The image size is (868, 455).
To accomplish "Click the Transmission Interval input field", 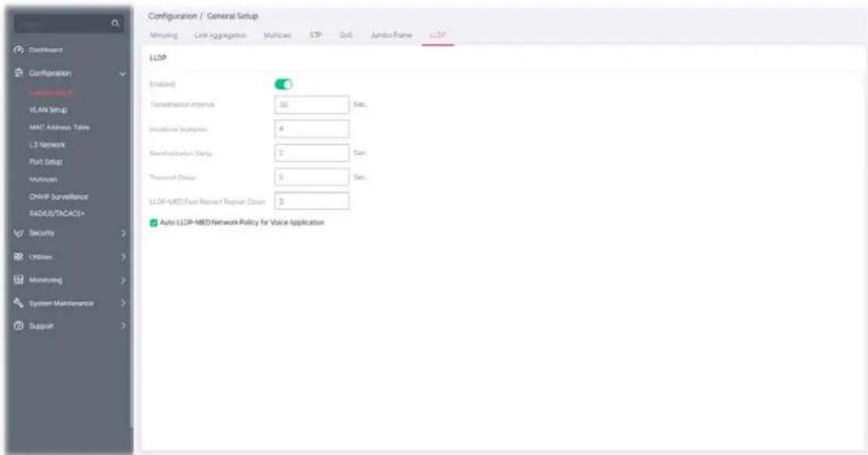I will [311, 105].
